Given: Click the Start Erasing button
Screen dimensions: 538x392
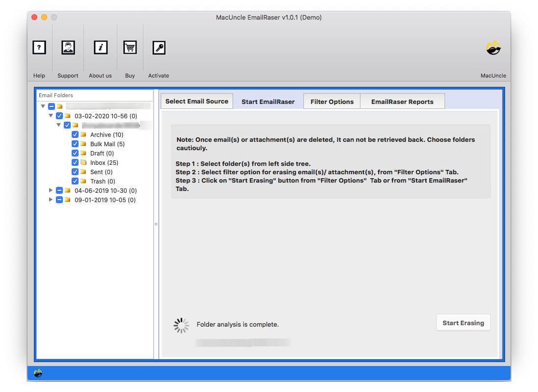Looking at the screenshot, I should 463,322.
